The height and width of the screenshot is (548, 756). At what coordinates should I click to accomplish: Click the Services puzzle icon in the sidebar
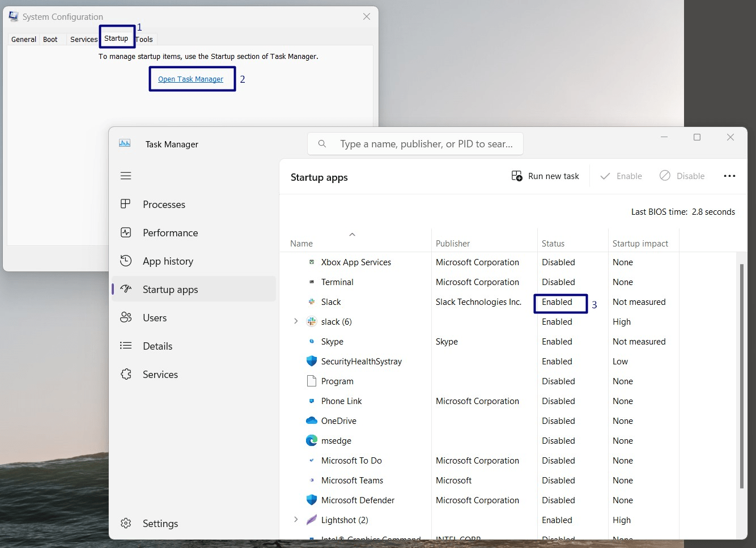tap(126, 374)
